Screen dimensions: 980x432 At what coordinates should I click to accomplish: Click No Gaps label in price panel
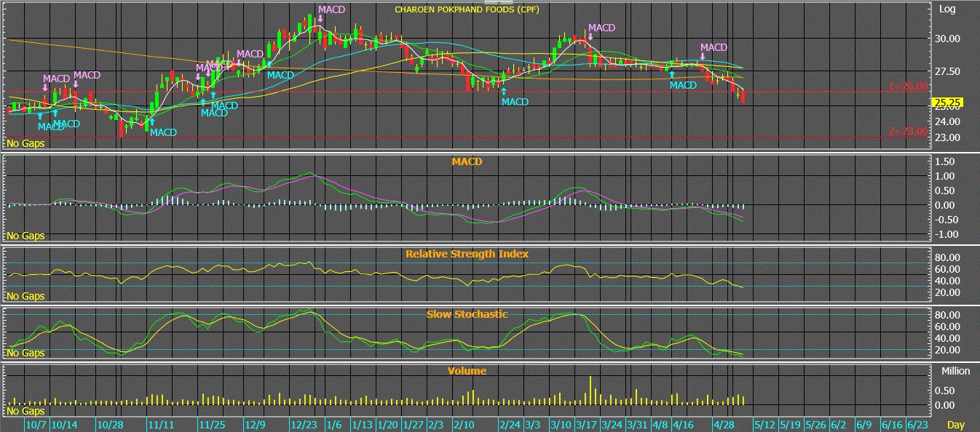tap(25, 143)
